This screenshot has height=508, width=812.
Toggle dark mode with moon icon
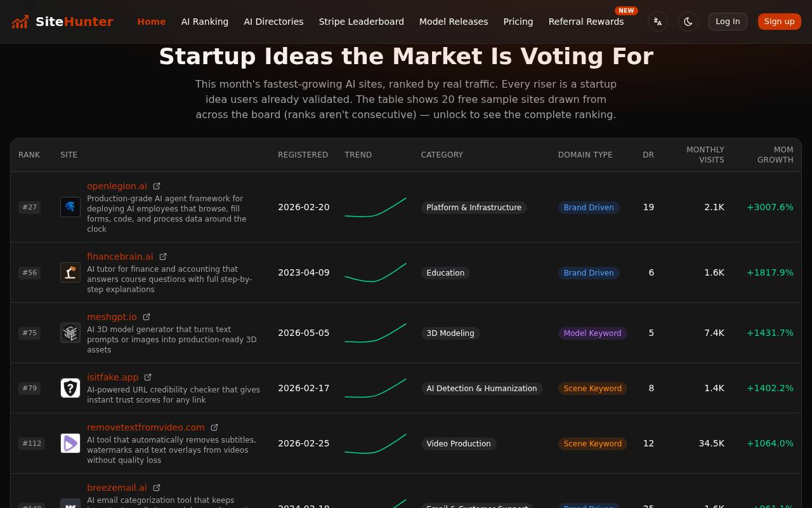click(688, 22)
